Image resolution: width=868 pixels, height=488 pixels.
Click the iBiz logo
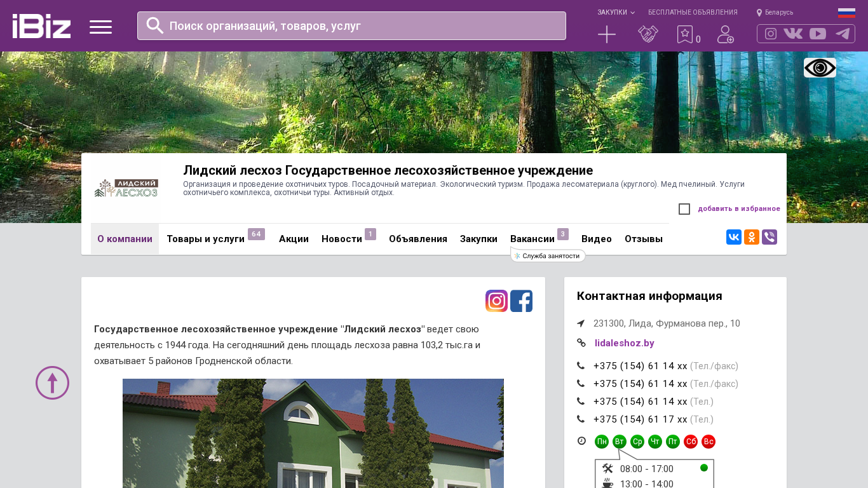pyautogui.click(x=41, y=26)
